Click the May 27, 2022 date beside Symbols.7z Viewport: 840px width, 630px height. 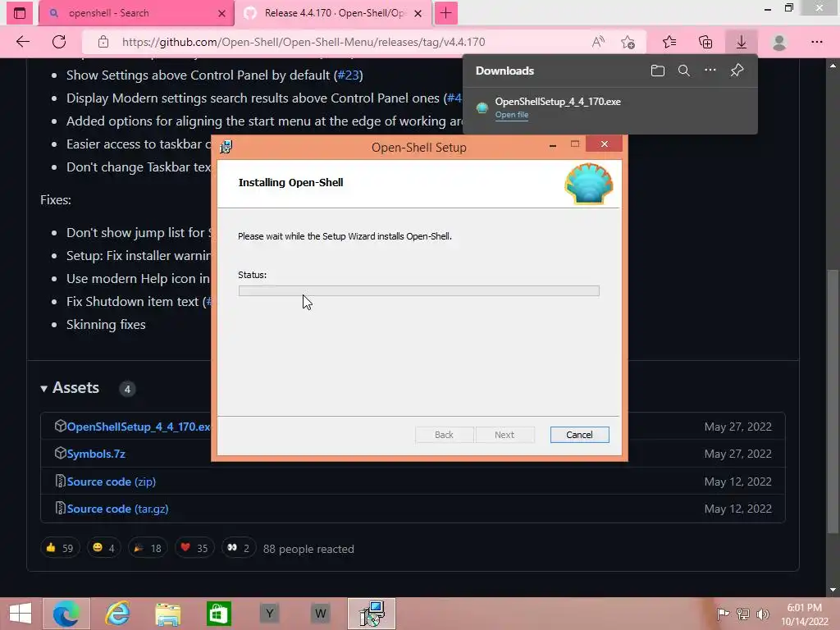737,454
